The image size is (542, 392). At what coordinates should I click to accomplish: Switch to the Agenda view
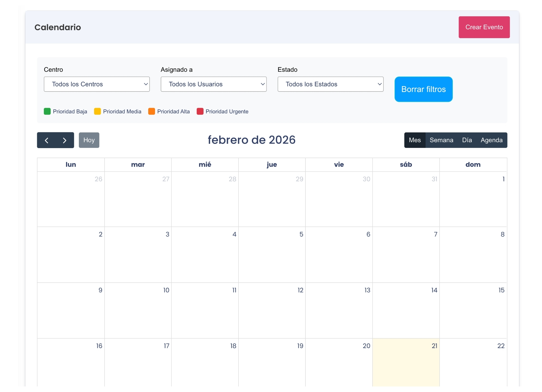(x=492, y=140)
